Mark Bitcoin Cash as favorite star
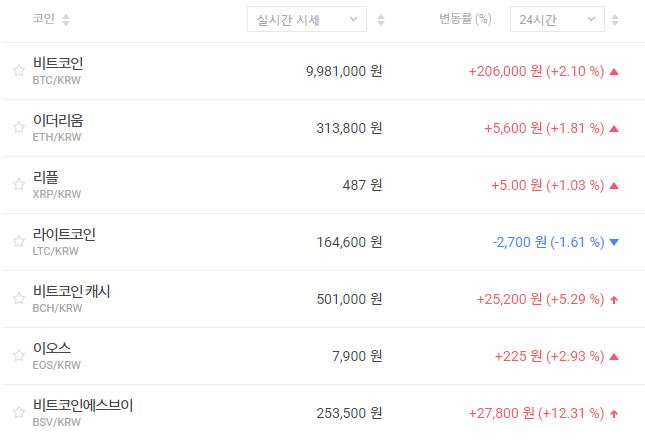The image size is (645, 441). (x=18, y=299)
